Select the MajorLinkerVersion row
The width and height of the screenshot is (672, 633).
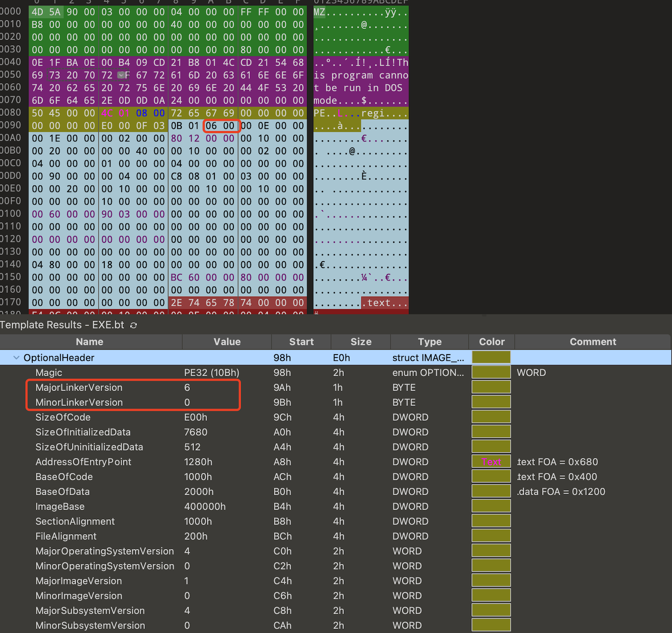coord(79,388)
